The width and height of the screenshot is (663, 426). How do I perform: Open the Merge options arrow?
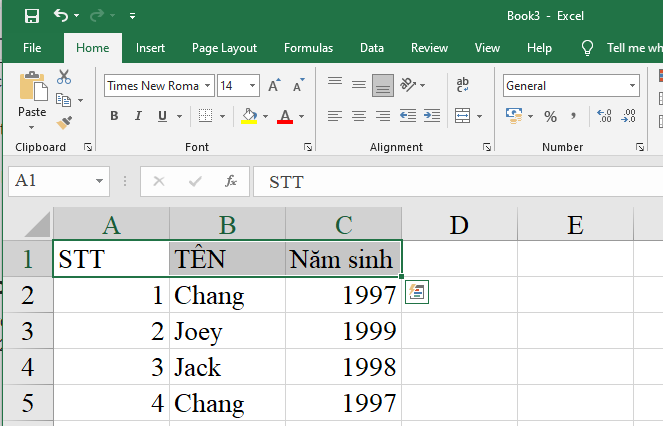(479, 116)
